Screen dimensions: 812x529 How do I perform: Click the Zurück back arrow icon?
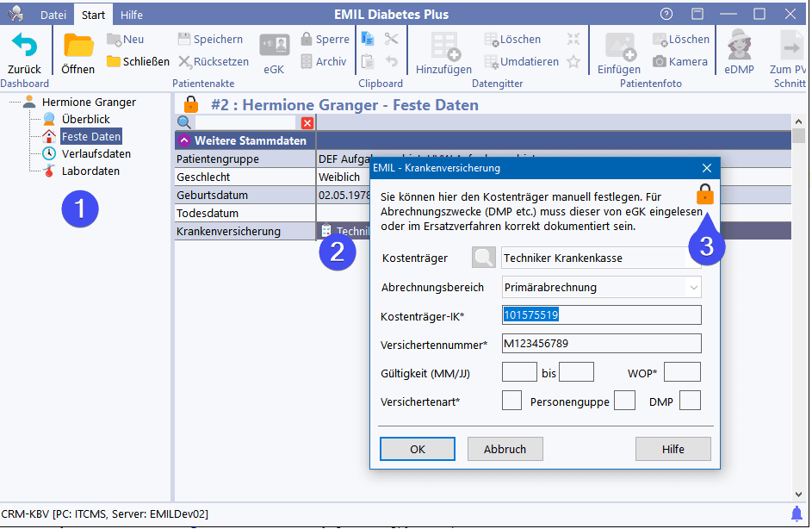tap(24, 46)
